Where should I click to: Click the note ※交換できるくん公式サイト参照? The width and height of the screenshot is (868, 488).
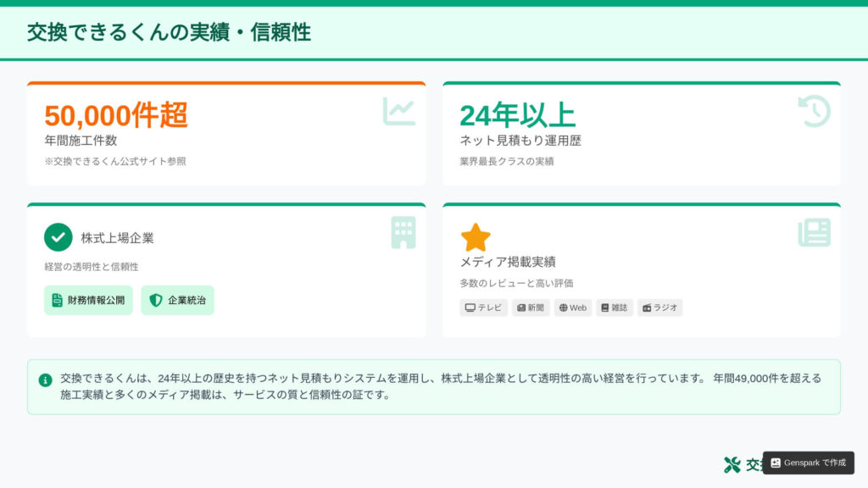(x=115, y=162)
